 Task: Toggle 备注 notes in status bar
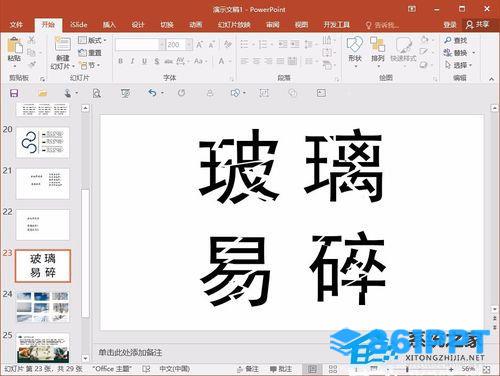[x=247, y=369]
